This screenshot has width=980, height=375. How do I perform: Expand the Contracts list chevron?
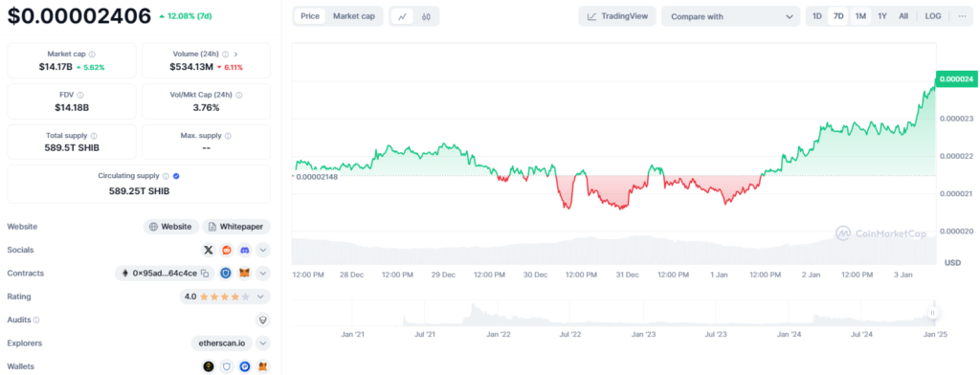pos(263,274)
